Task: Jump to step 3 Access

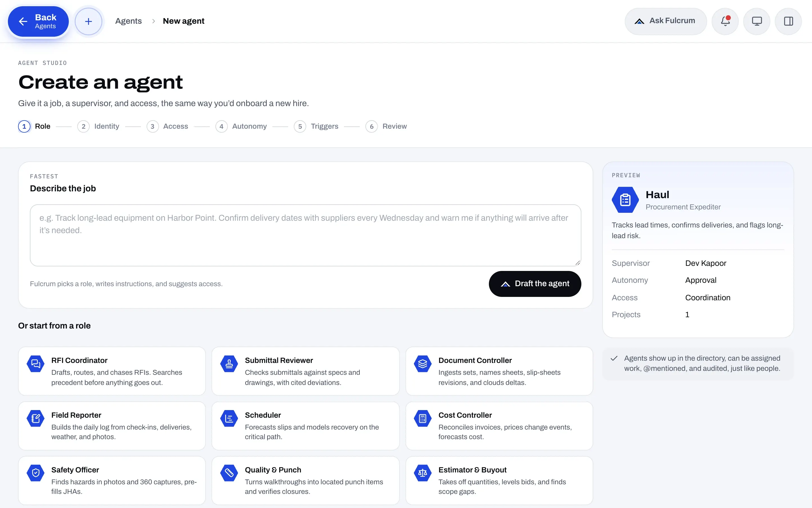Action: coord(167,126)
